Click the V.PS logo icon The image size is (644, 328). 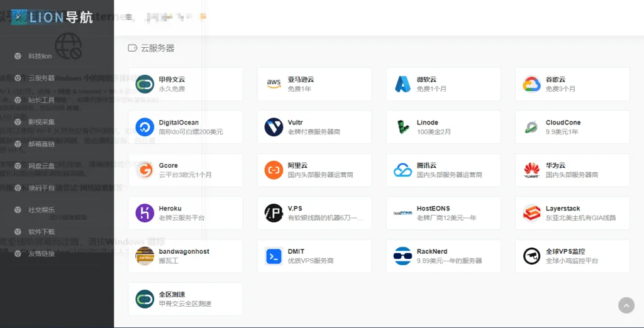point(274,213)
